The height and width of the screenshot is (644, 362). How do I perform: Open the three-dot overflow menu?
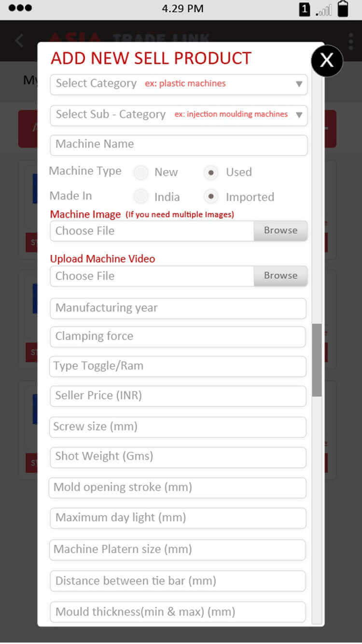[350, 41]
